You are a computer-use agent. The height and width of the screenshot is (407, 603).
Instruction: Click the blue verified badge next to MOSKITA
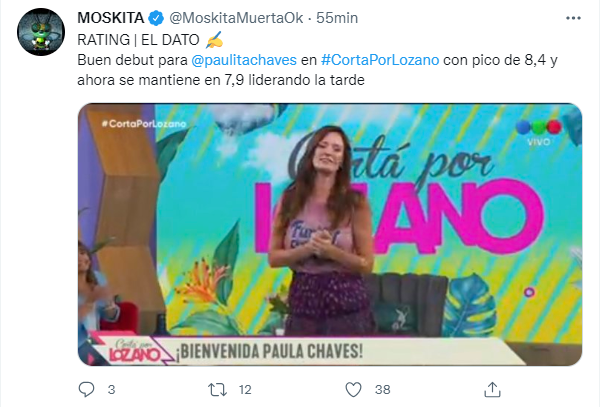(x=156, y=18)
